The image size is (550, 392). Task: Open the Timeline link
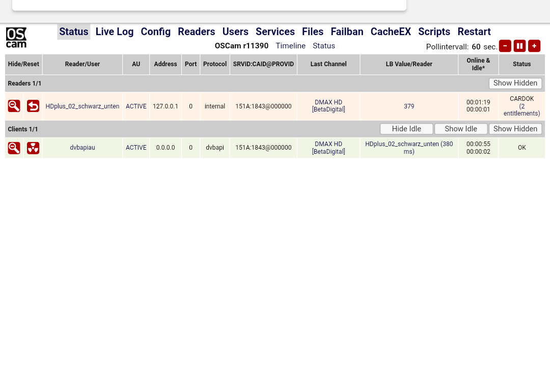pyautogui.click(x=290, y=46)
